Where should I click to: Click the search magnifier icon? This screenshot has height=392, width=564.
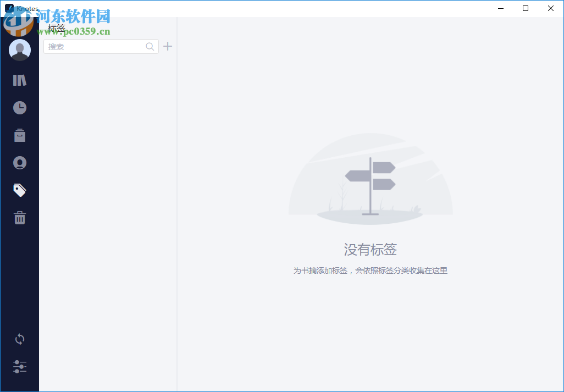click(150, 46)
